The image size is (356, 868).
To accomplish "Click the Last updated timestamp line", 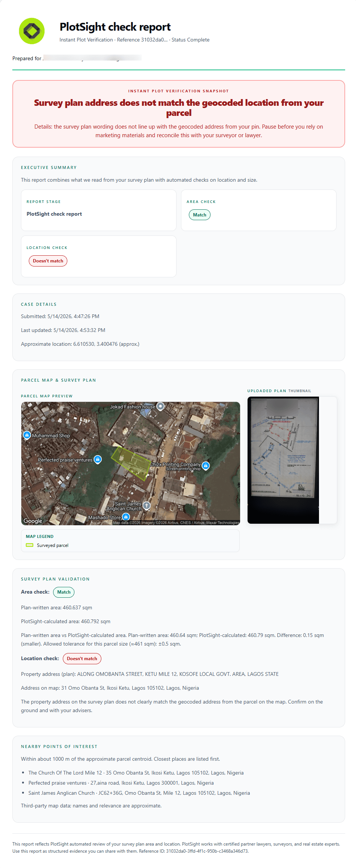I will [x=63, y=330].
